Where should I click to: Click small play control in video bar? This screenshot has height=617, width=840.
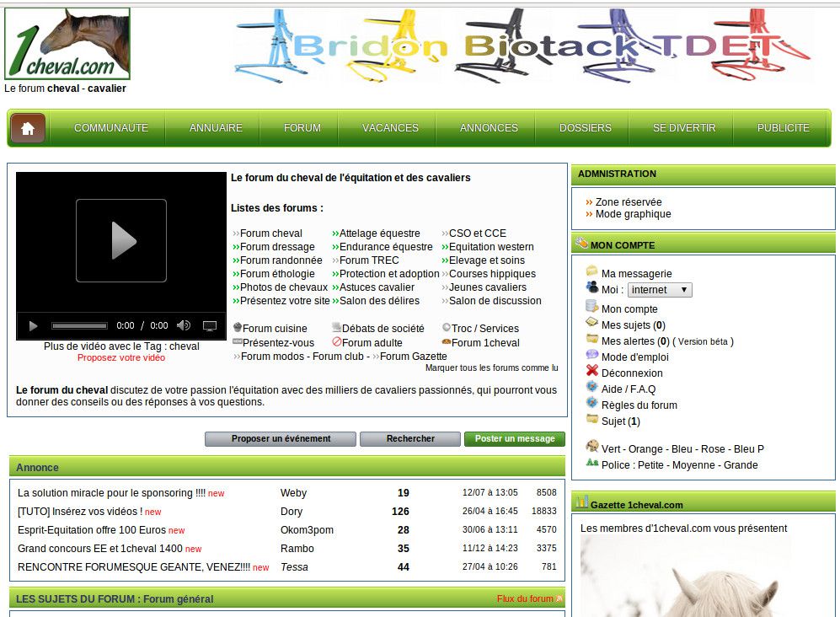pyautogui.click(x=34, y=325)
